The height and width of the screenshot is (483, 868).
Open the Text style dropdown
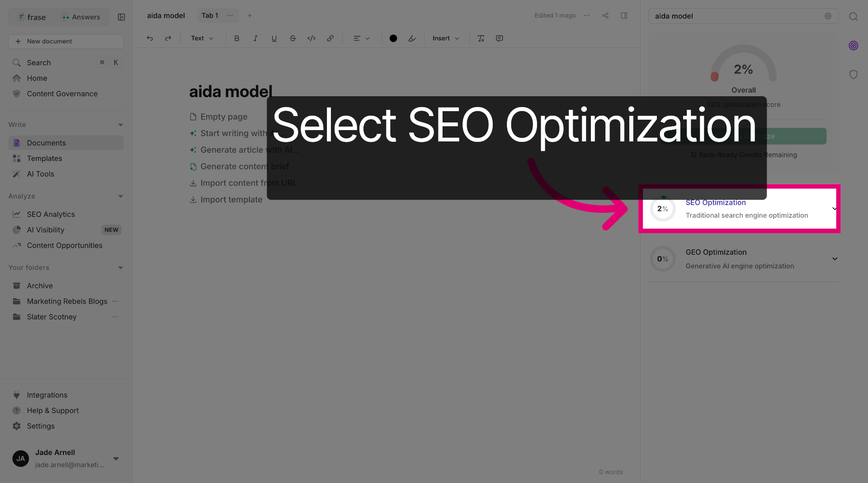(202, 38)
